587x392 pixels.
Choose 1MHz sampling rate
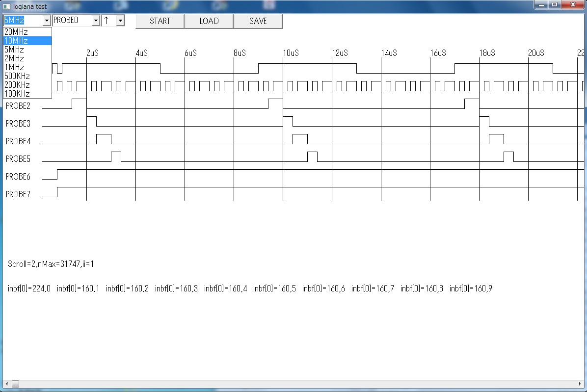tap(27, 67)
